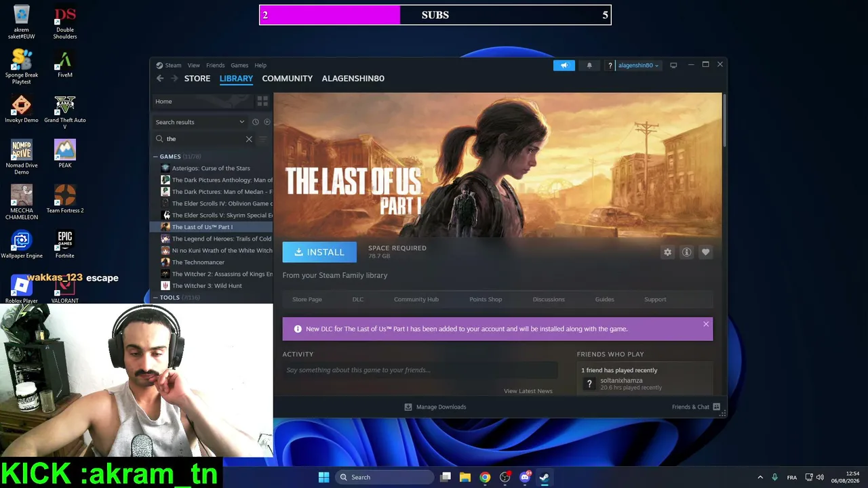
Task: Switch to the COMMUNITY tab
Action: [288, 79]
